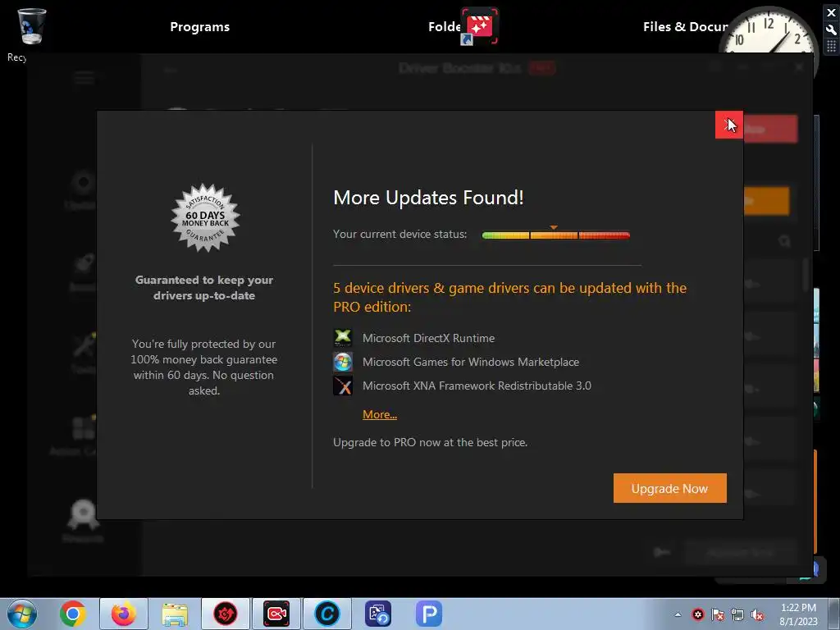This screenshot has height=630, width=840.
Task: Click the orange marker above status bar
Action: (554, 228)
